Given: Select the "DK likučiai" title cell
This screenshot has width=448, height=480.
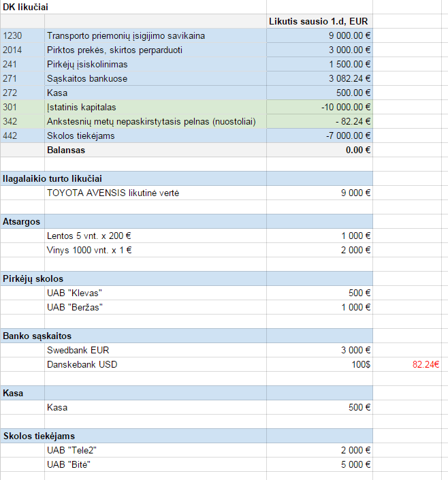Looking at the screenshot, I should click(x=25, y=7).
